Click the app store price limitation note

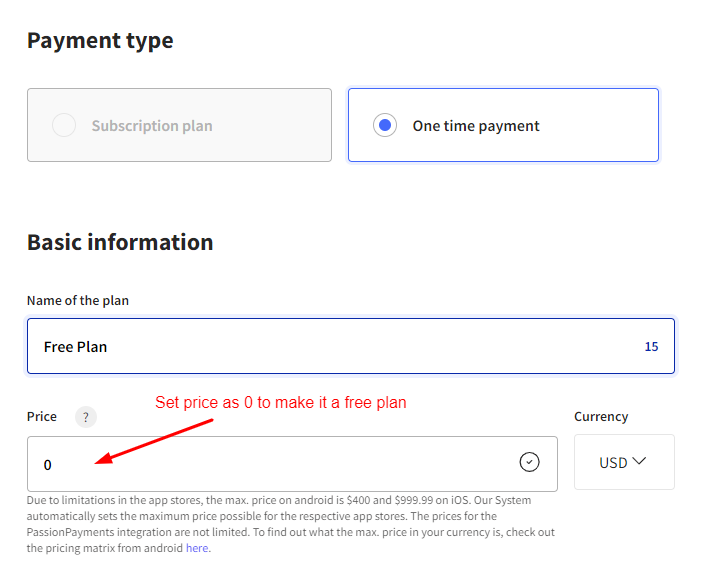pos(291,524)
